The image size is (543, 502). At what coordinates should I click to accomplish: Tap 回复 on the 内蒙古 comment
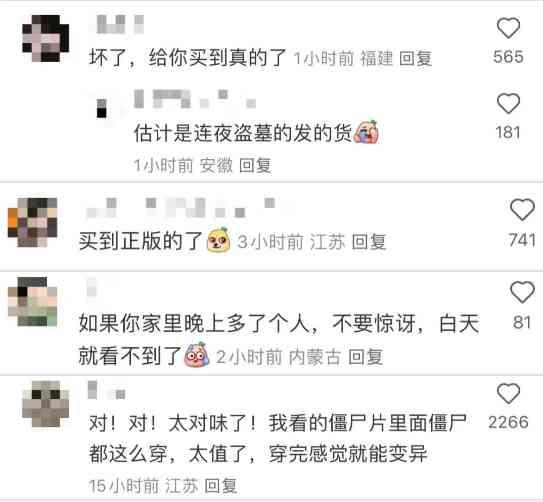pos(365,357)
